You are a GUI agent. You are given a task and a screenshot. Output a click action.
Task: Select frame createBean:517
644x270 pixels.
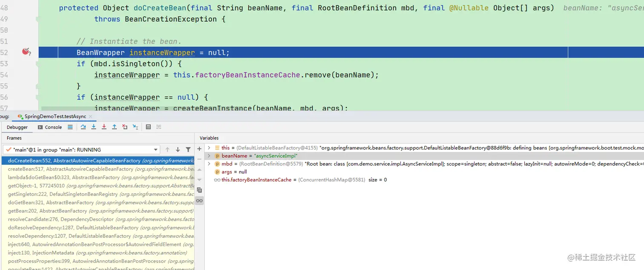coord(98,169)
